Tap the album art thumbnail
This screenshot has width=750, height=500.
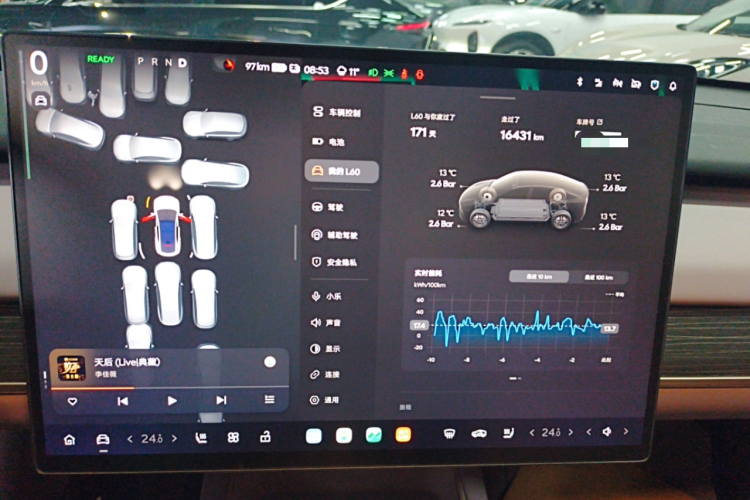coord(71,367)
